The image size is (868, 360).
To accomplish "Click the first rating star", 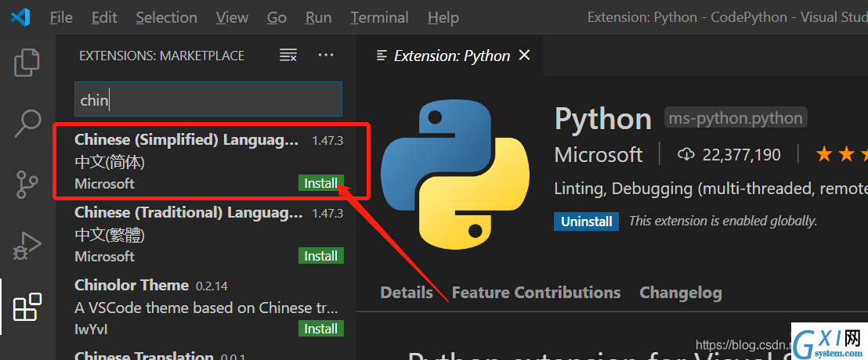I will pos(824,154).
